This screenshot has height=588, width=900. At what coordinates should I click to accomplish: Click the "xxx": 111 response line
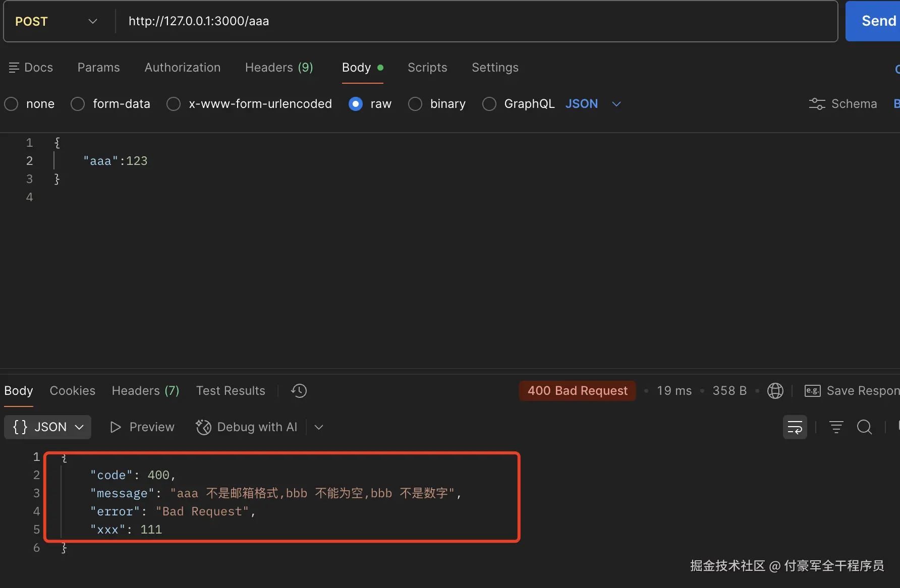pyautogui.click(x=126, y=530)
